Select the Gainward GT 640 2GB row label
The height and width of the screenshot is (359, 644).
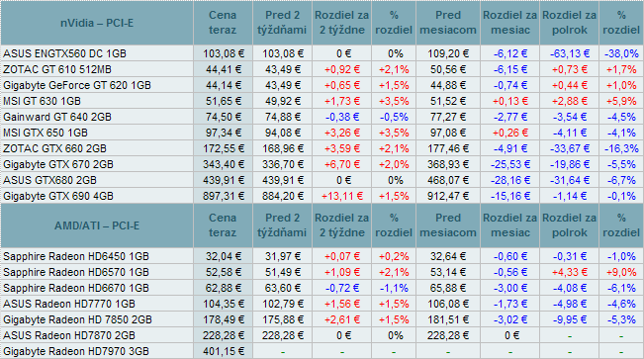pyautogui.click(x=57, y=117)
